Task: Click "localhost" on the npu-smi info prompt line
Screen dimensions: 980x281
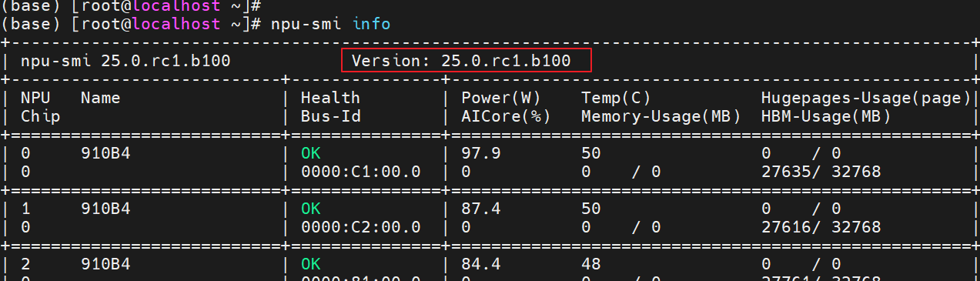Action: pyautogui.click(x=176, y=24)
